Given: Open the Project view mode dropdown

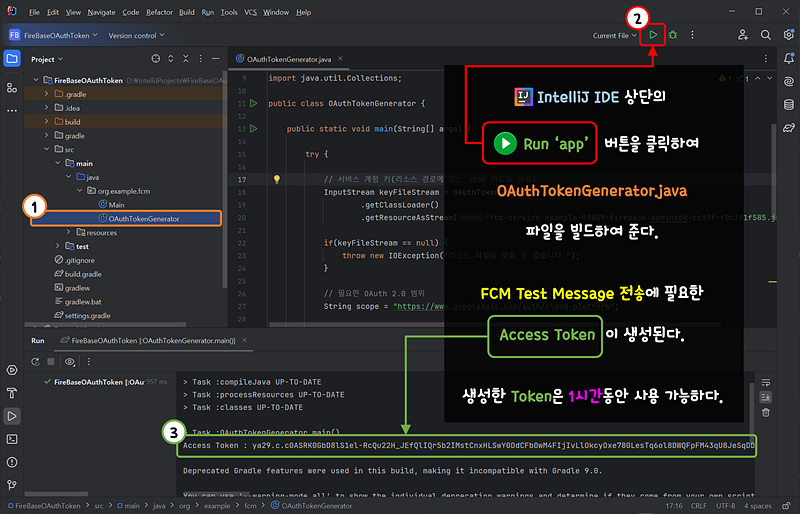Looking at the screenshot, I should tap(47, 59).
